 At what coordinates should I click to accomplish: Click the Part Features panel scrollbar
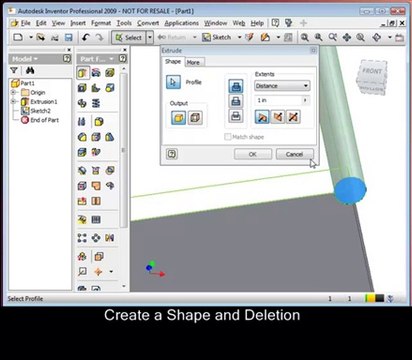[x=123, y=150]
